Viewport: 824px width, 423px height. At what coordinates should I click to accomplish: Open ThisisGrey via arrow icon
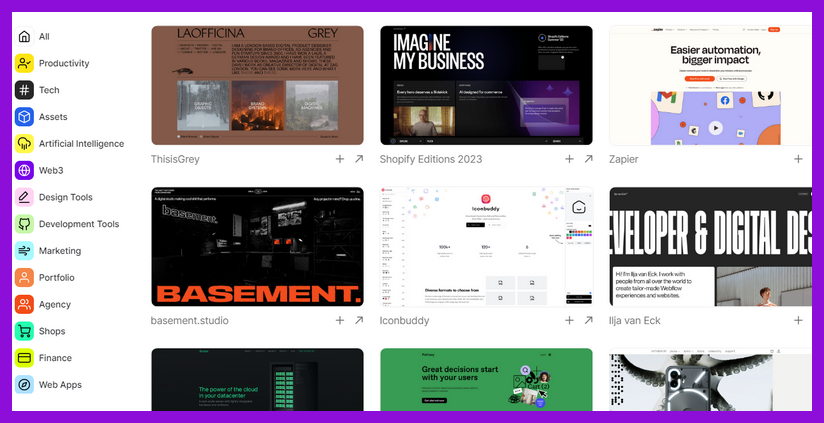[x=359, y=159]
